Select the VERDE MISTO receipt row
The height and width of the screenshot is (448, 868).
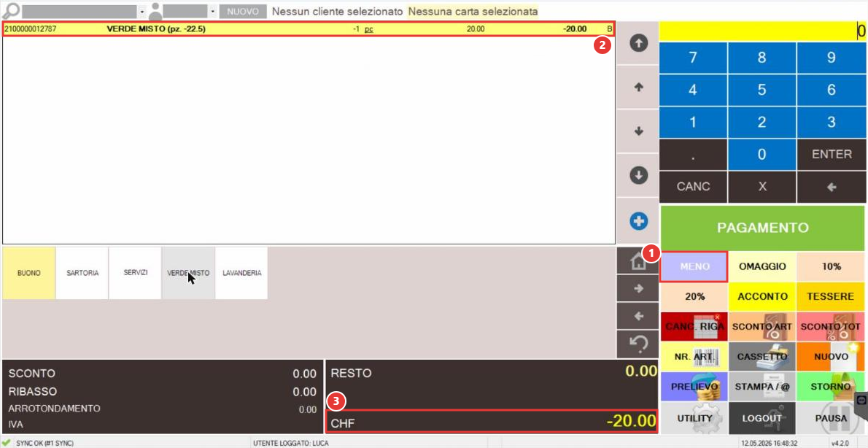309,28
